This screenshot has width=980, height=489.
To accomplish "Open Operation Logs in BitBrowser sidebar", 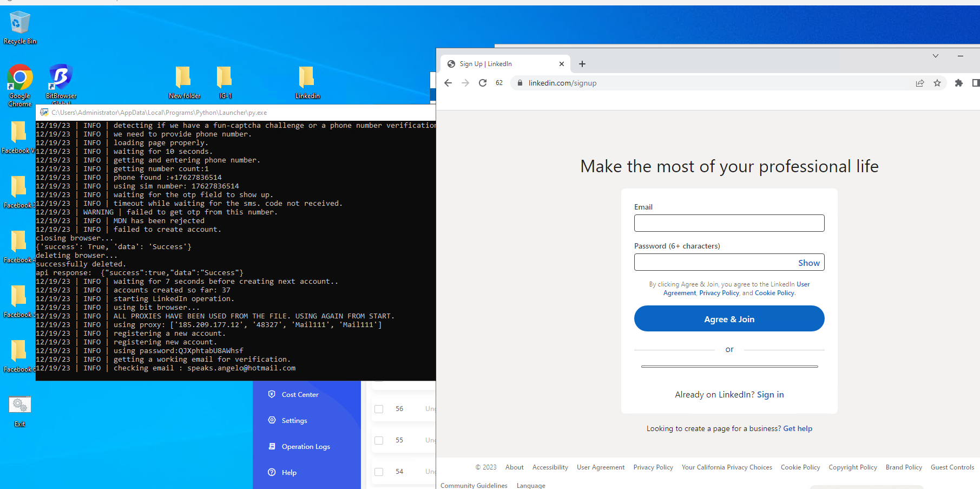I will pos(306,447).
